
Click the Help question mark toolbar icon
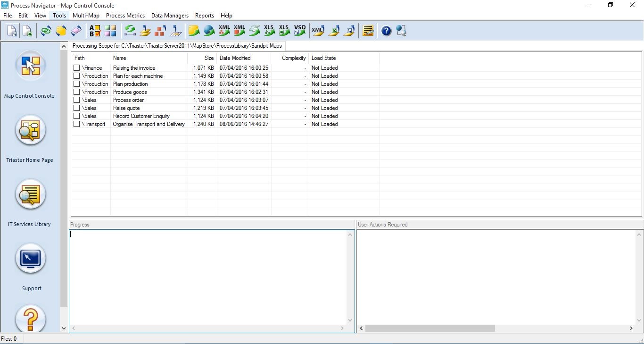click(x=386, y=31)
